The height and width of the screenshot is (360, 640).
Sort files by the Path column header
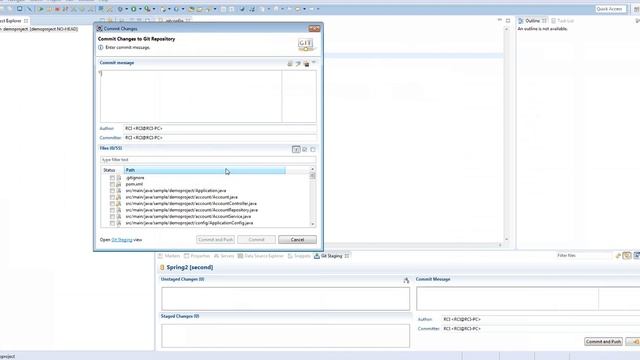[204, 170]
